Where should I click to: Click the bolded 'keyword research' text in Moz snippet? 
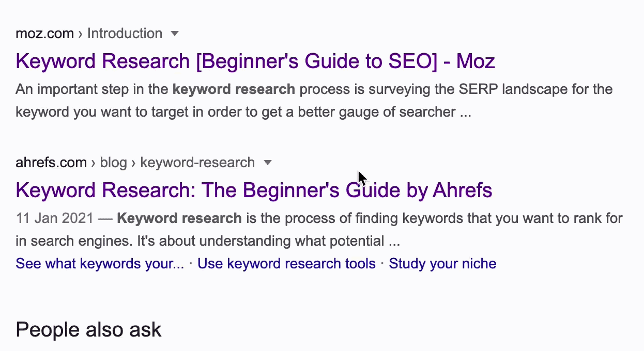[x=234, y=89]
